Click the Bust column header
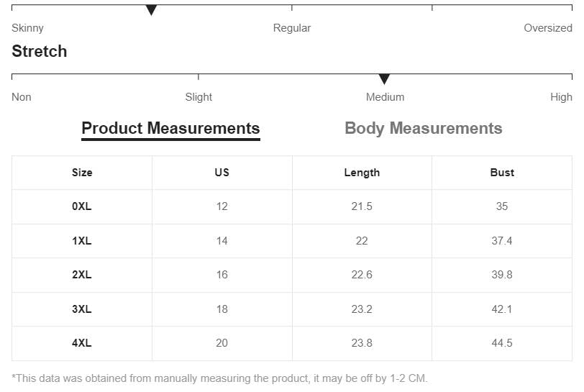Screen dimensions: 584x392 tap(502, 173)
